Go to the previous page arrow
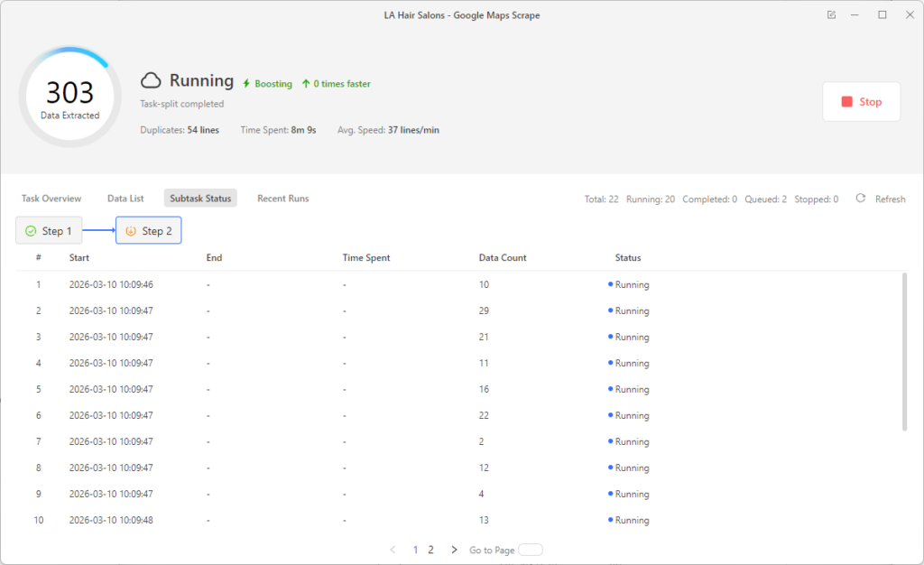Screen dimensions: 924x565 pos(393,550)
